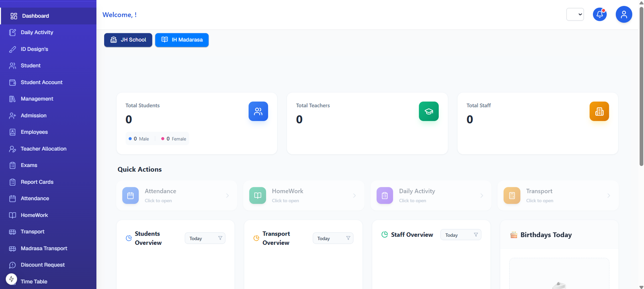Open the Transport Overview Today filter dropdown
Viewport: 644px width, 289px height.
[x=333, y=238]
